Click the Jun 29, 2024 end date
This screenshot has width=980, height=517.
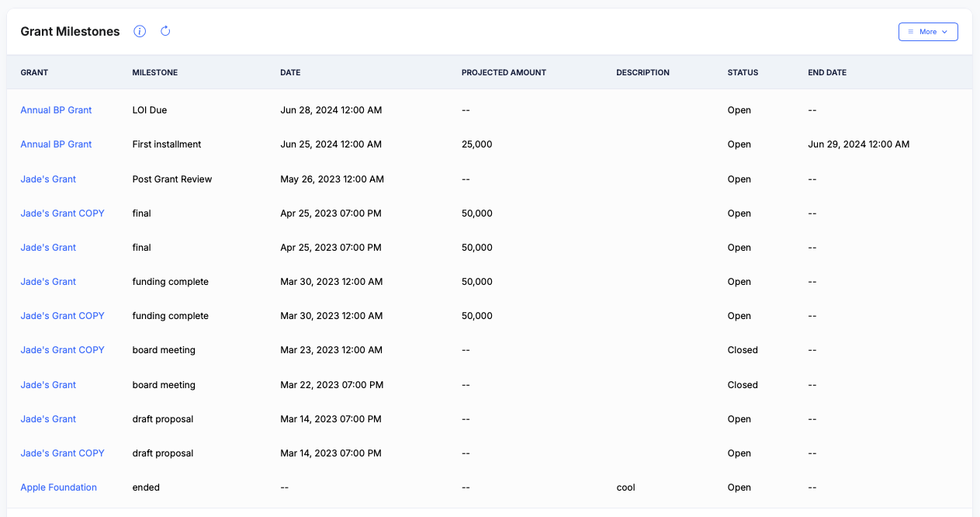coord(859,144)
